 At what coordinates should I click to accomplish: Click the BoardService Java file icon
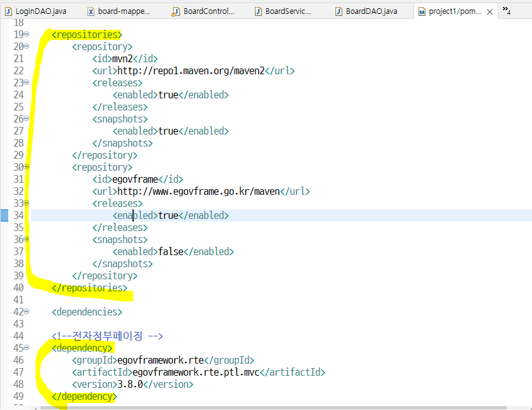258,11
